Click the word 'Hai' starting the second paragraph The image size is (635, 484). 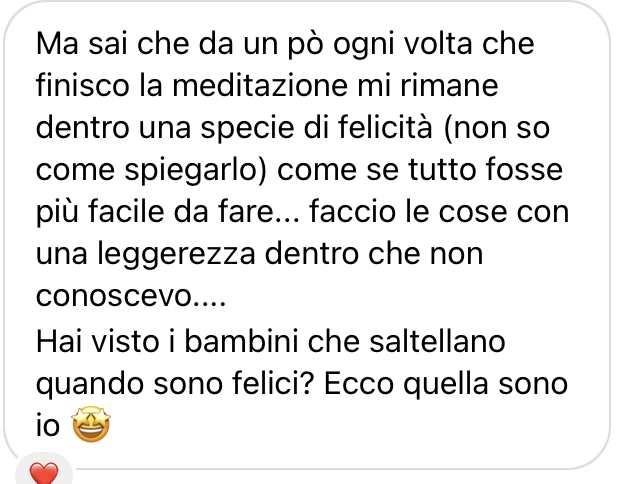(x=59, y=341)
